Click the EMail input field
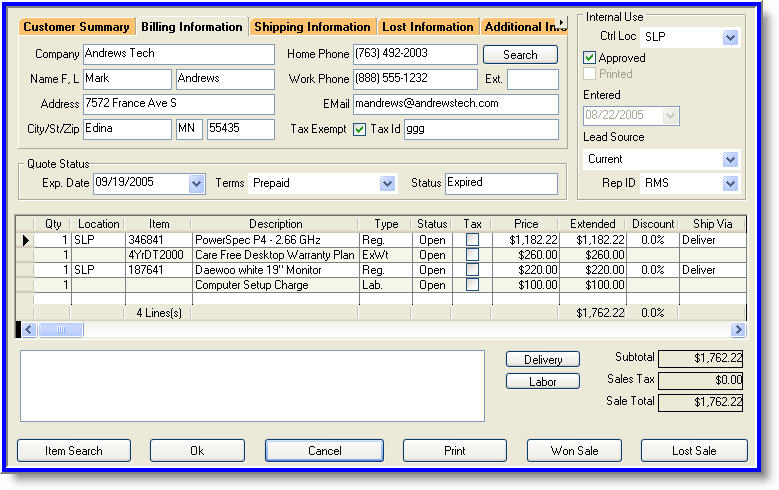779x490 pixels. (455, 104)
